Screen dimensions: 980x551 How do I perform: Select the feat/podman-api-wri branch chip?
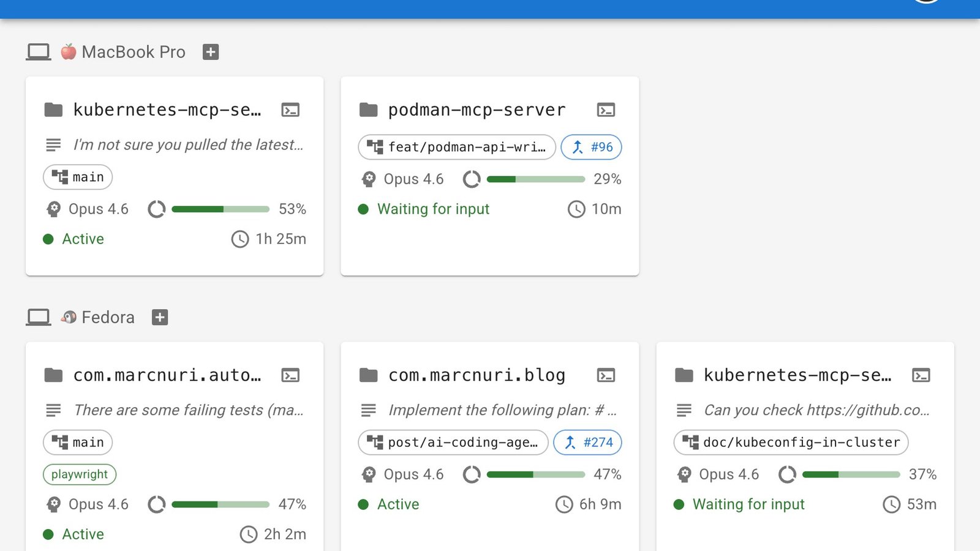pyautogui.click(x=457, y=147)
